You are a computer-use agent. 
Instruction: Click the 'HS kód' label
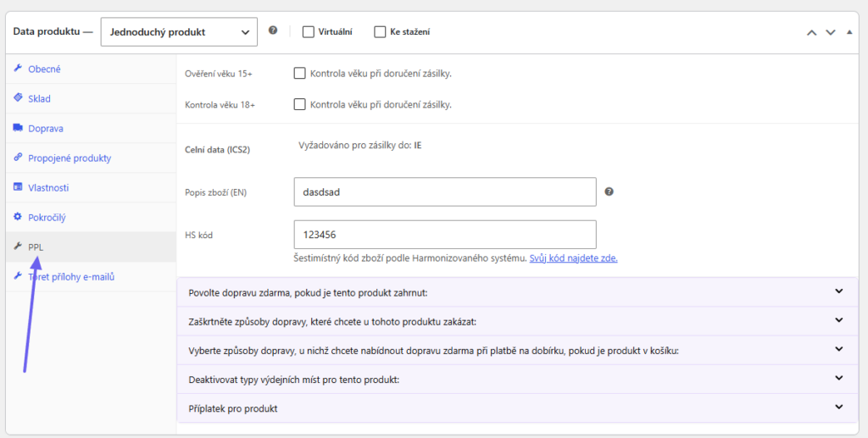198,235
